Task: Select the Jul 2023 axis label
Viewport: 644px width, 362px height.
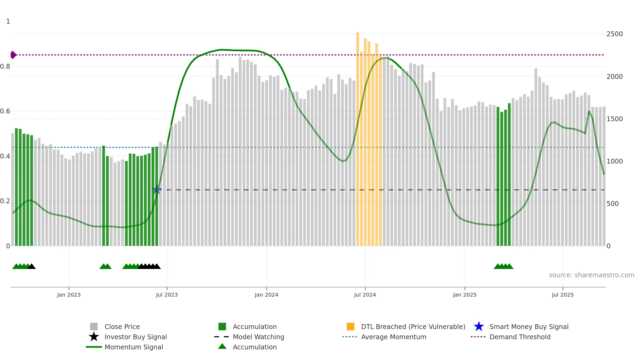Action: pos(167,295)
